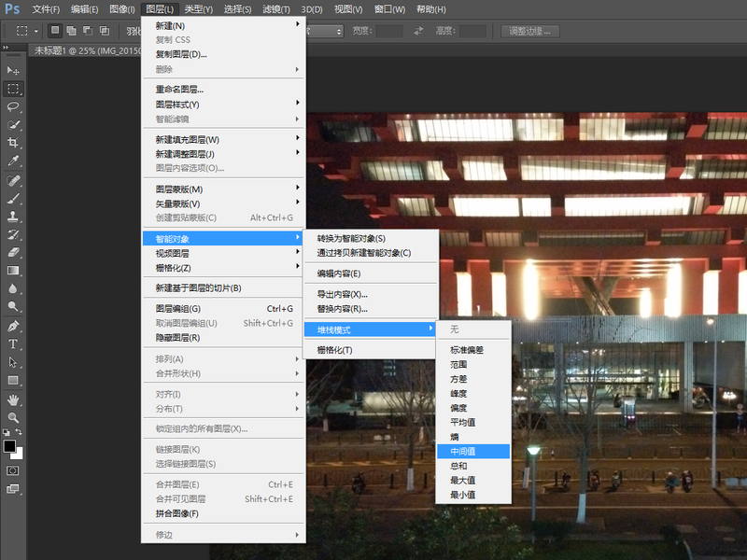Click the foreground color swatch
Screen dimensions: 747x560
9,447
